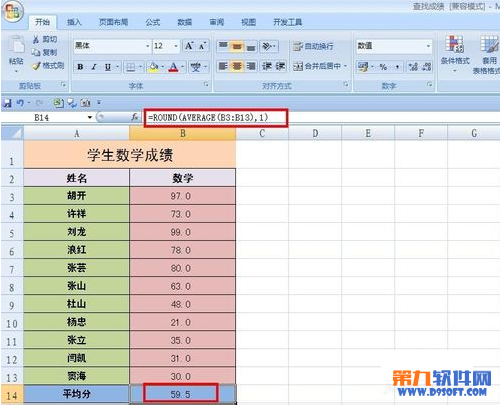Customize quick access toolbar arrow
The height and width of the screenshot is (407, 500).
[99, 103]
